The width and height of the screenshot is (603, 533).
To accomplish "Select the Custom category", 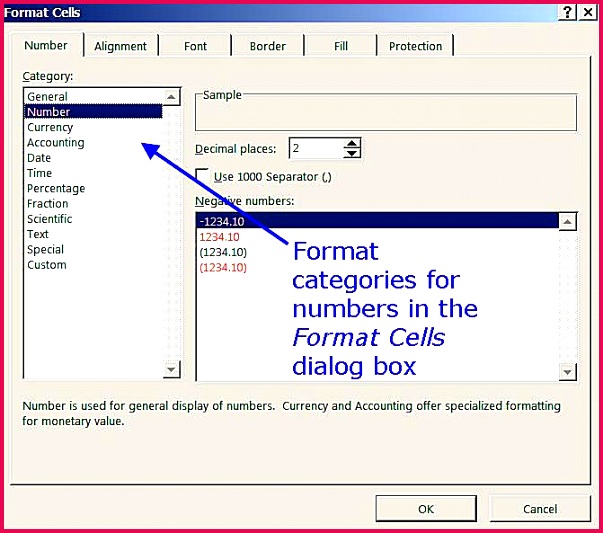I will (93, 265).
